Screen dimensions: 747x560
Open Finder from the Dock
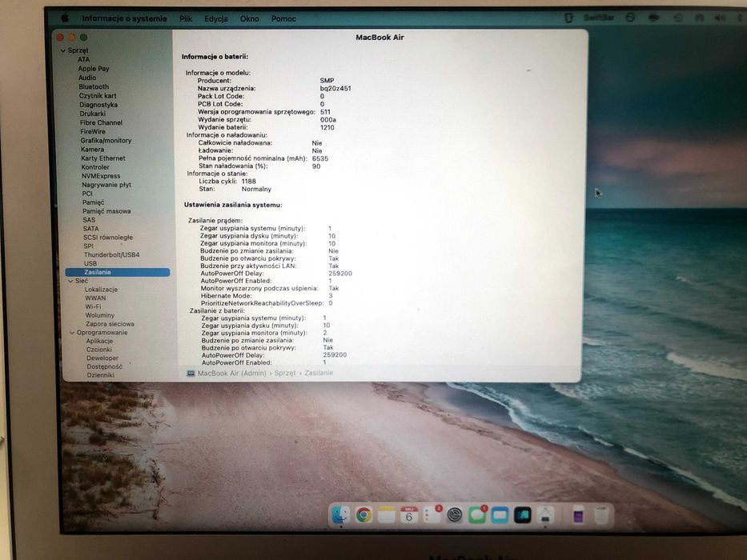coord(340,514)
